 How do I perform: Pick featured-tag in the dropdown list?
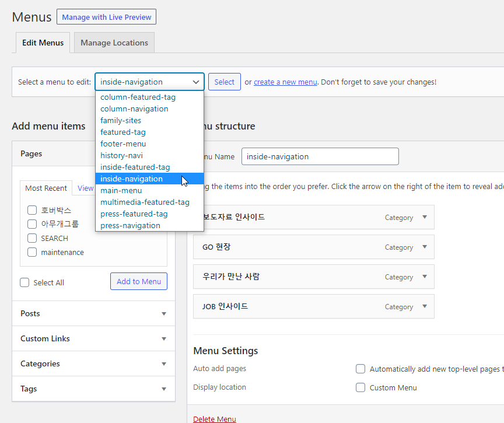(x=149, y=132)
